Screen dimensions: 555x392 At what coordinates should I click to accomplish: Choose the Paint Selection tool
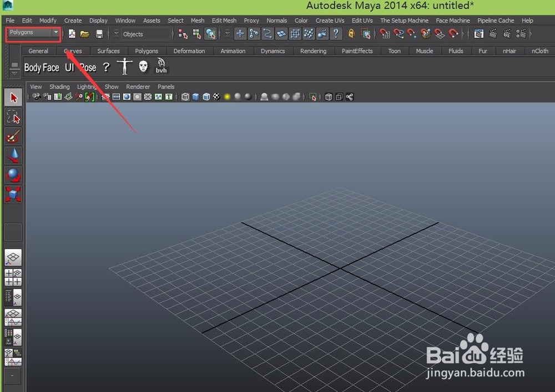tap(13, 136)
